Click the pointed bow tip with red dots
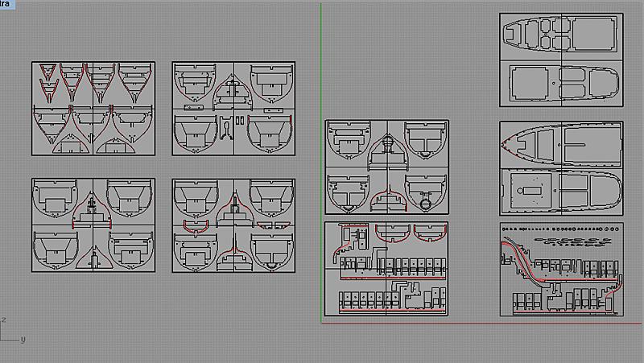 pyautogui.click(x=506, y=145)
